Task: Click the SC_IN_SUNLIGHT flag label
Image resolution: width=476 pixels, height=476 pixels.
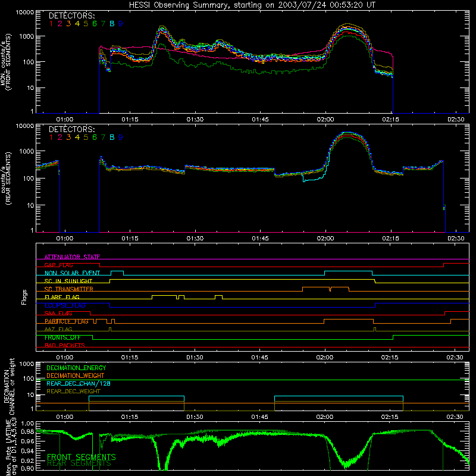Action: point(68,281)
